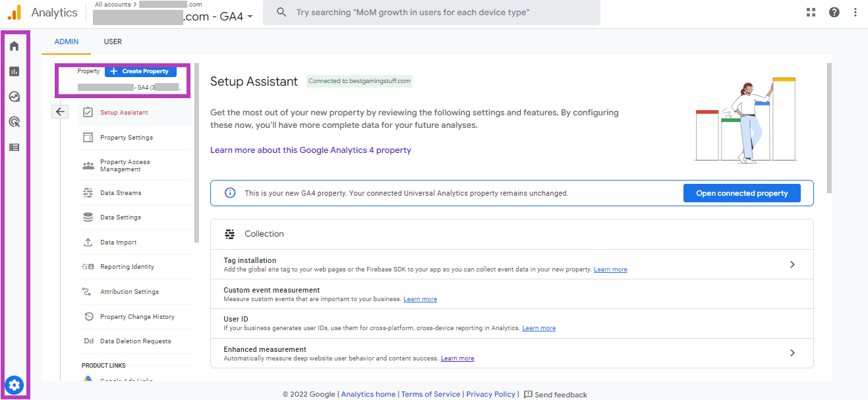The image size is (868, 400).
Task: Open the account and property selector dropdown
Action: (173, 16)
